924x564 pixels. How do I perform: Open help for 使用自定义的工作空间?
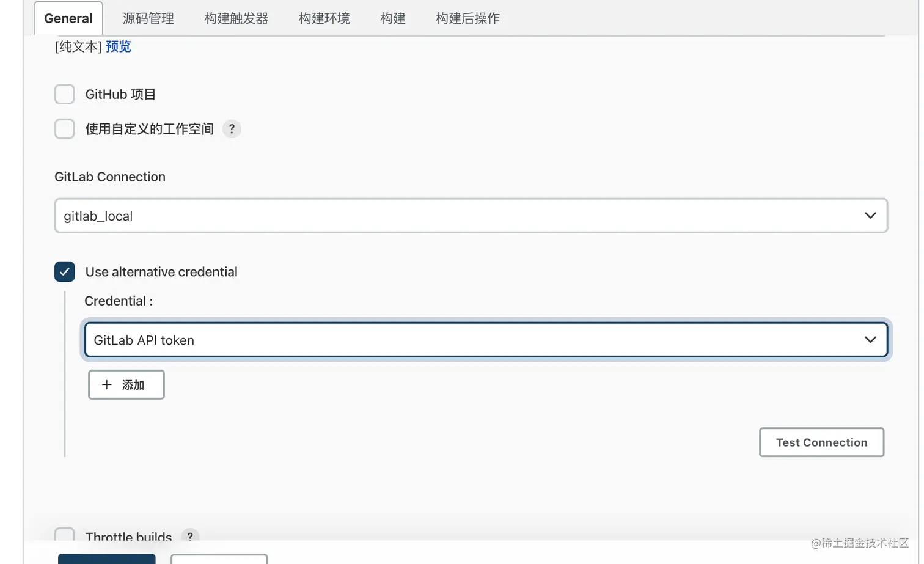click(232, 129)
